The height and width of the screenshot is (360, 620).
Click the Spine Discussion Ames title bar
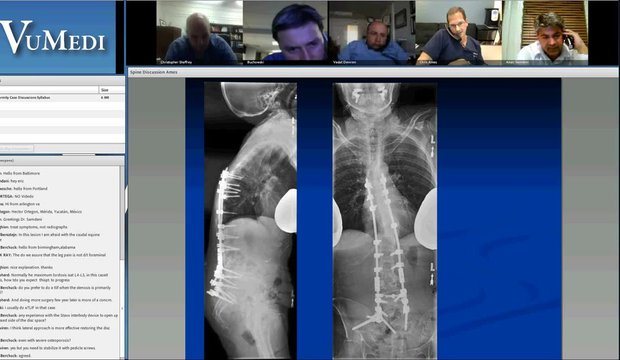coord(372,72)
